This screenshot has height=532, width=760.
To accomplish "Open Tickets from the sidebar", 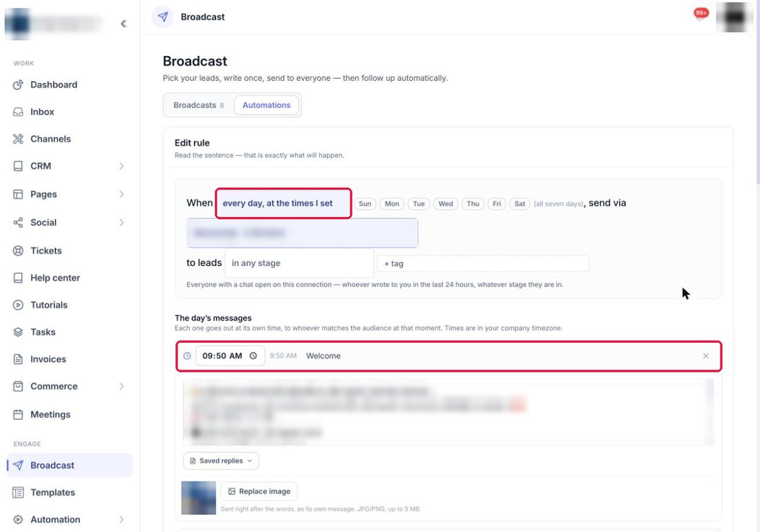I will click(x=69, y=251).
